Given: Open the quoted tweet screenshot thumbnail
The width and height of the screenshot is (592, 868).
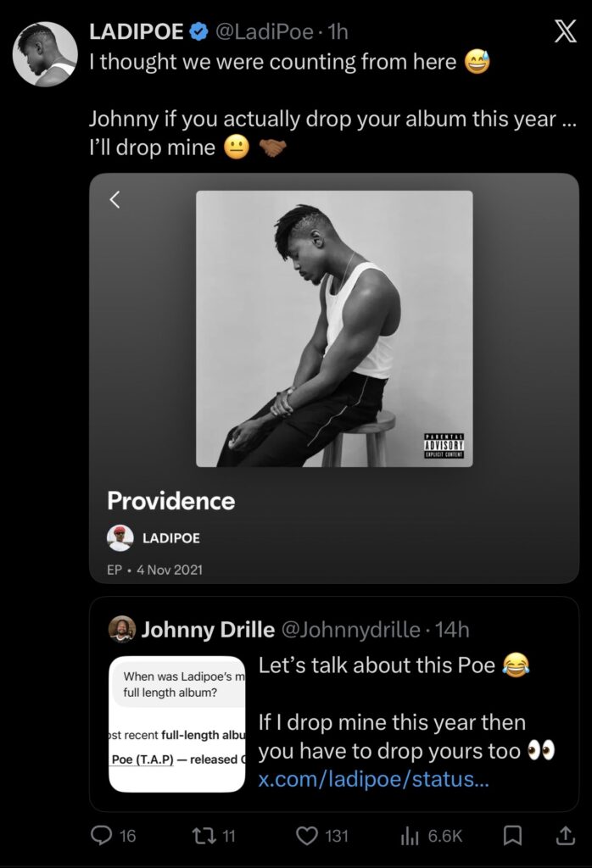Looking at the screenshot, I should pos(176,723).
